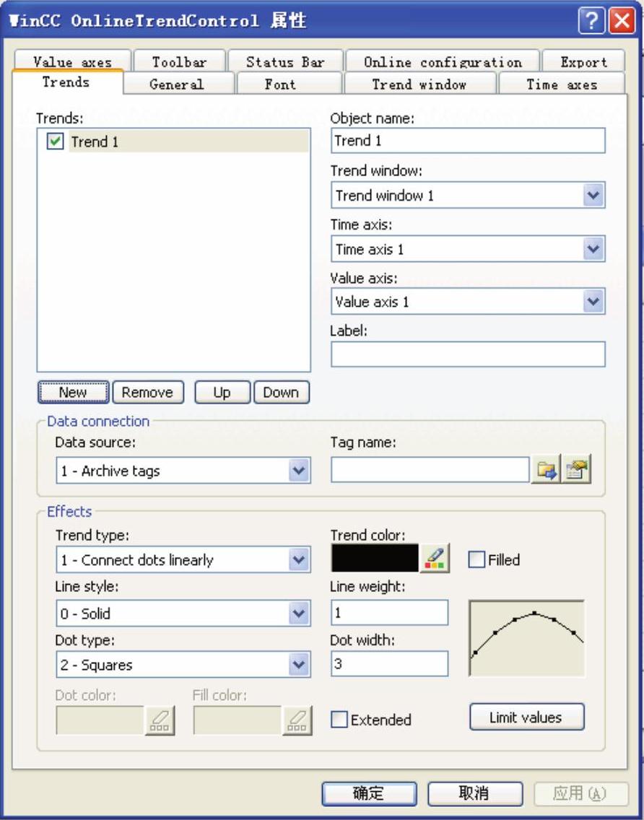Move trend Up button
This screenshot has width=644, height=820.
(222, 392)
